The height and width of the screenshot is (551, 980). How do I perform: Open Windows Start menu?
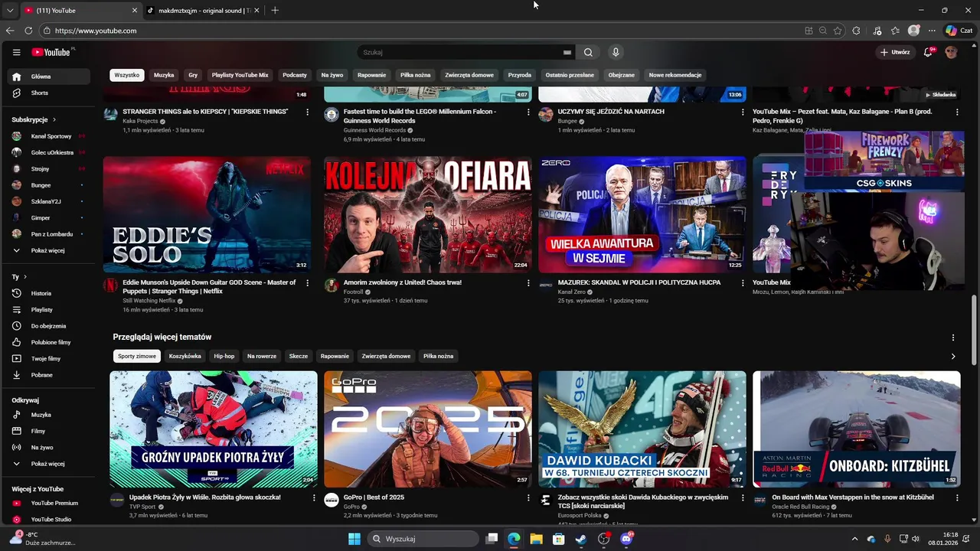pyautogui.click(x=354, y=539)
